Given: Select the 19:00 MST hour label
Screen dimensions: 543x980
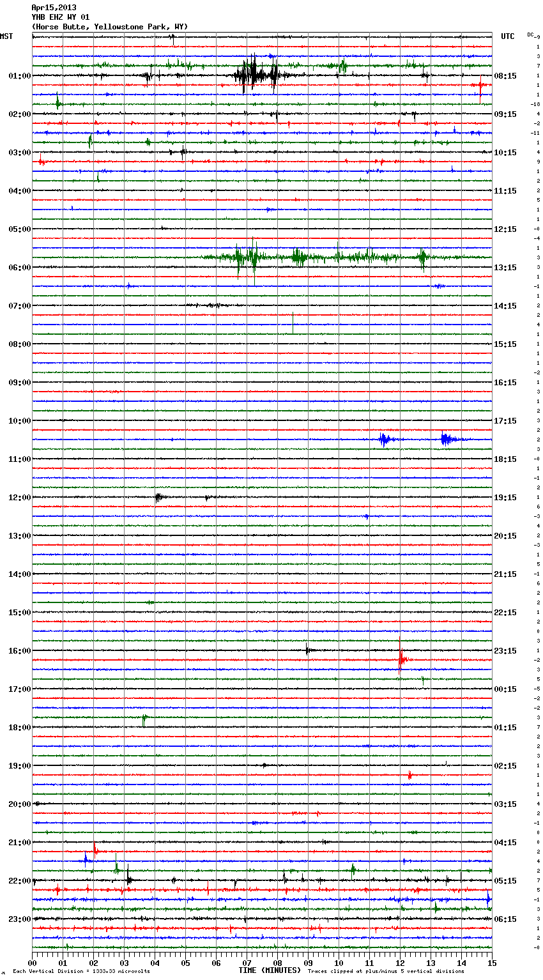Looking at the screenshot, I should pos(20,766).
